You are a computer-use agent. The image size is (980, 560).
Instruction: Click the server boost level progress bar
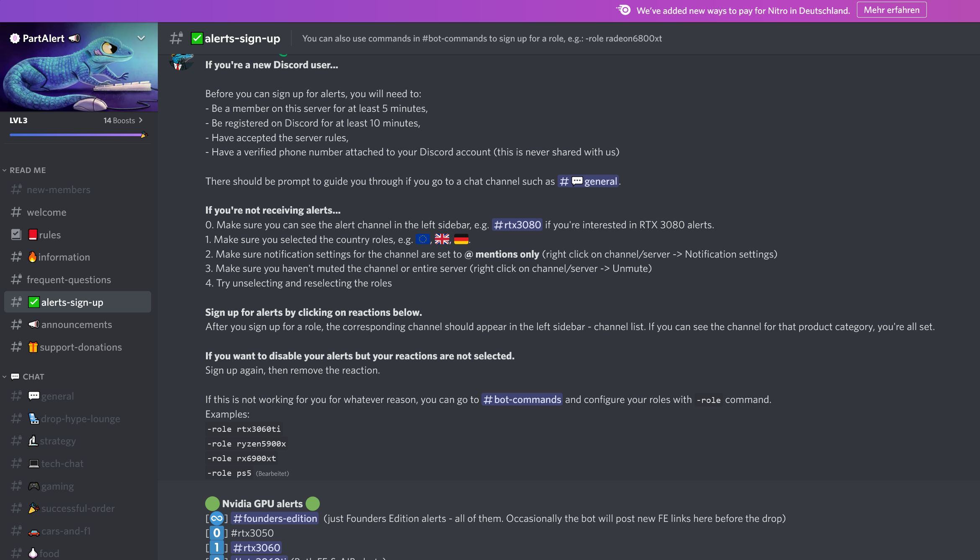75,135
